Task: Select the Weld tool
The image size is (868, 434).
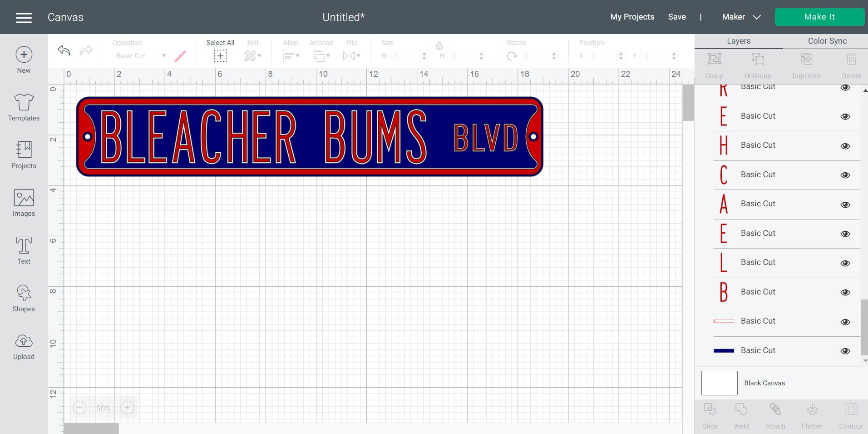Action: point(741,414)
